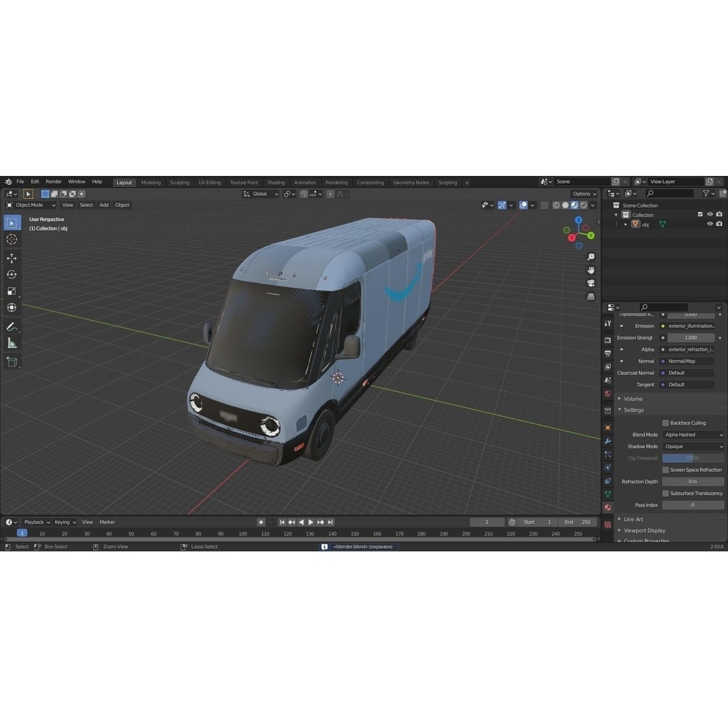
Task: Click the Zoom view magnifier icon
Action: (590, 257)
